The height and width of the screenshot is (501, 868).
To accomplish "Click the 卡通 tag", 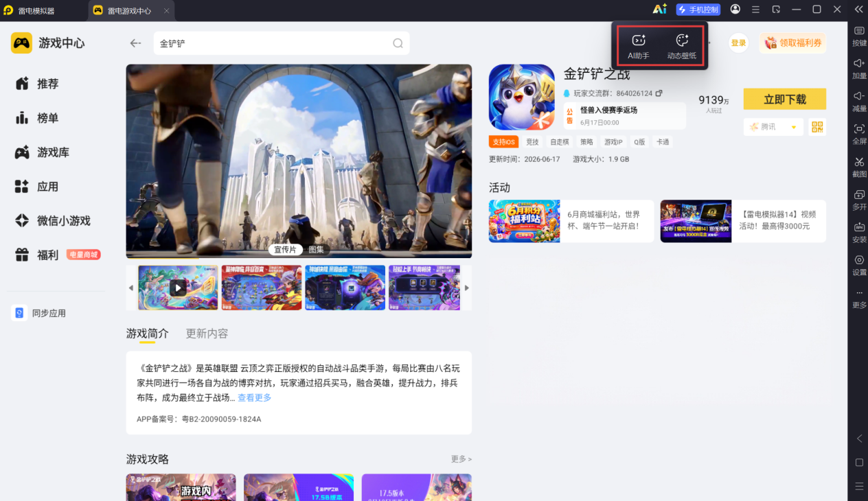I will tap(663, 142).
